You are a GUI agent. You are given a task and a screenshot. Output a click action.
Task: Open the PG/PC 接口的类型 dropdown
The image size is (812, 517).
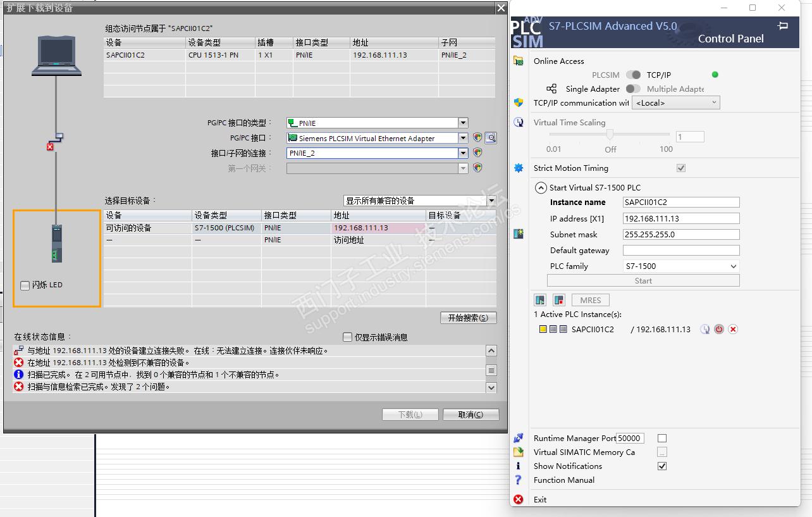[x=463, y=123]
